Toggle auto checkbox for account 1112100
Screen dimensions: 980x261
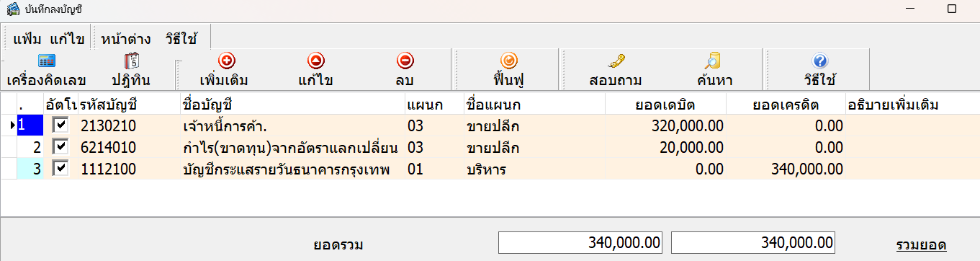pyautogui.click(x=60, y=169)
